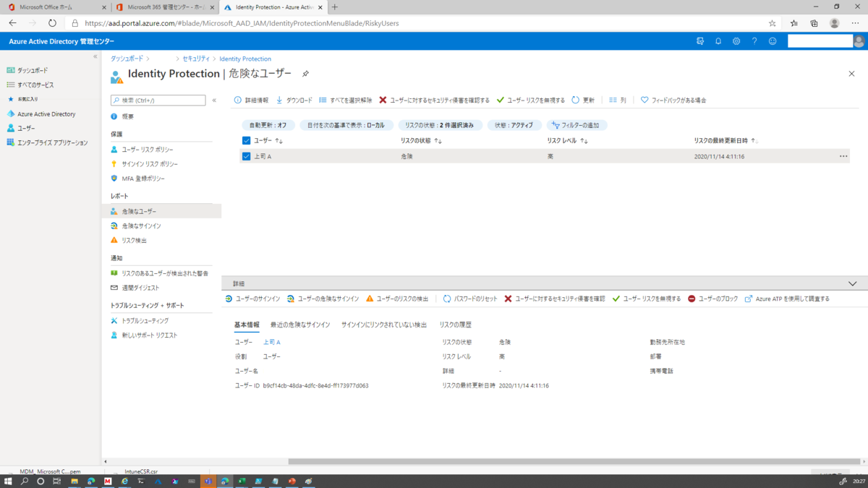Viewport: 868px width, 488px height.
Task: Open the 自動更新 : オフ filter pill
Action: pos(268,125)
